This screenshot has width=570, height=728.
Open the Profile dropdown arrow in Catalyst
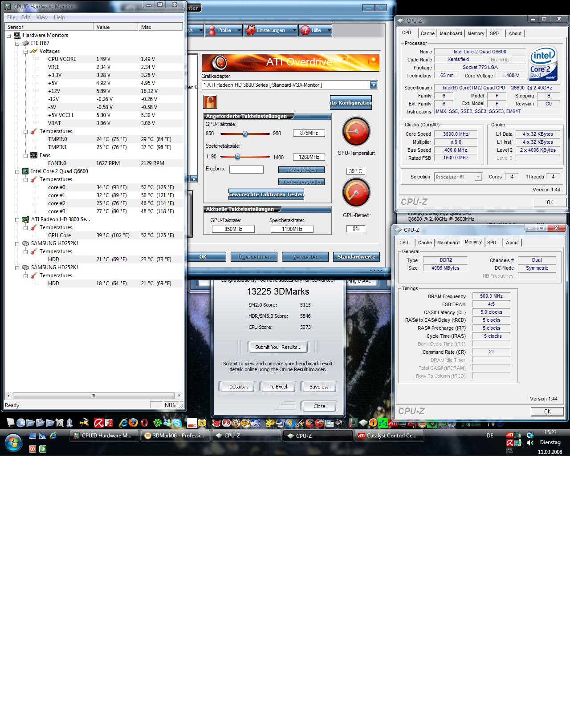click(x=240, y=30)
